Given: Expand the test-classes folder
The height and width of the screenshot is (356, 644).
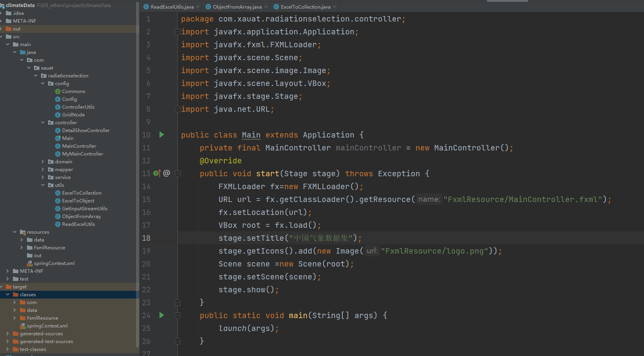Looking at the screenshot, I should coord(8,349).
